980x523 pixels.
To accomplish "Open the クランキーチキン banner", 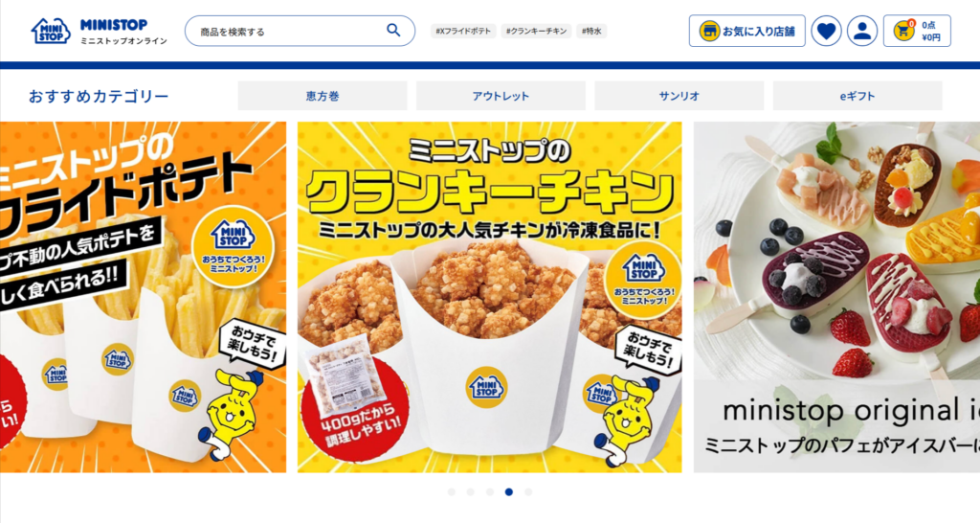I will [x=489, y=297].
